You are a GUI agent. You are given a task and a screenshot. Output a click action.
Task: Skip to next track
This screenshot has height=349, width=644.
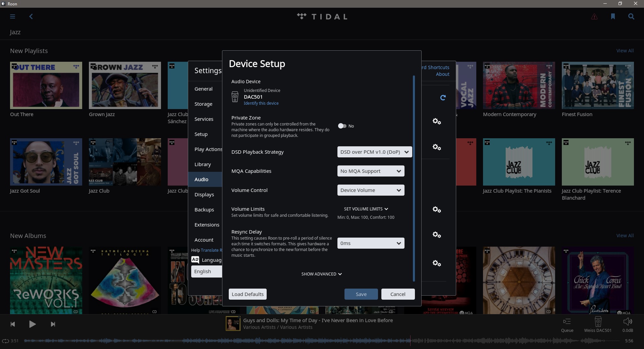point(53,324)
